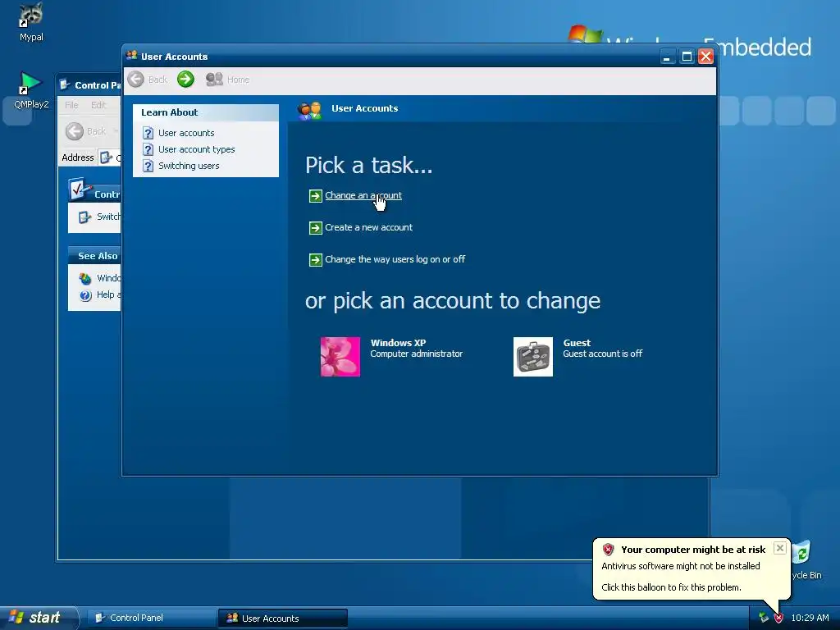Screen dimensions: 840x630
Task: Click the help icon beside Switching users
Action: [x=148, y=166]
